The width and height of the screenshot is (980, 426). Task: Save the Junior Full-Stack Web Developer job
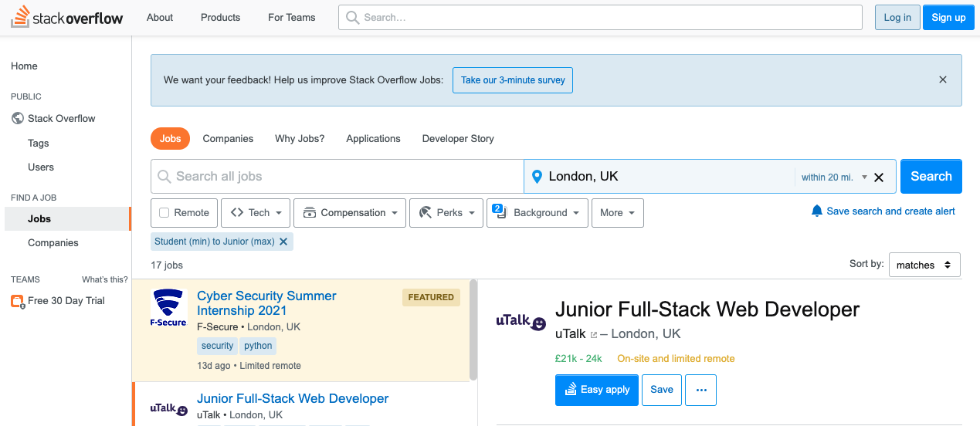pos(662,390)
